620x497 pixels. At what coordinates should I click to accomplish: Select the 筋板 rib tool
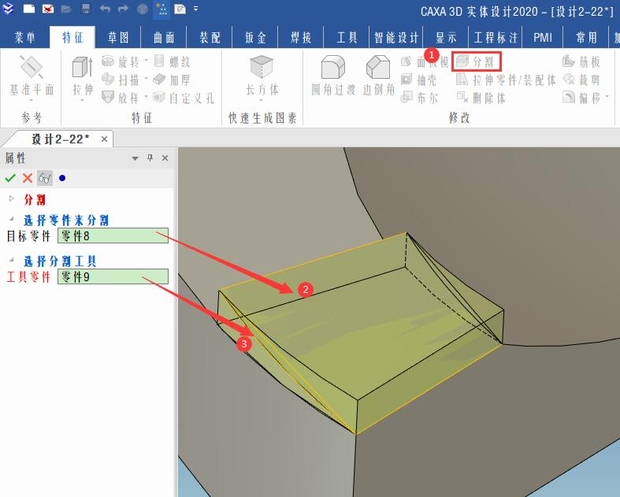[582, 62]
